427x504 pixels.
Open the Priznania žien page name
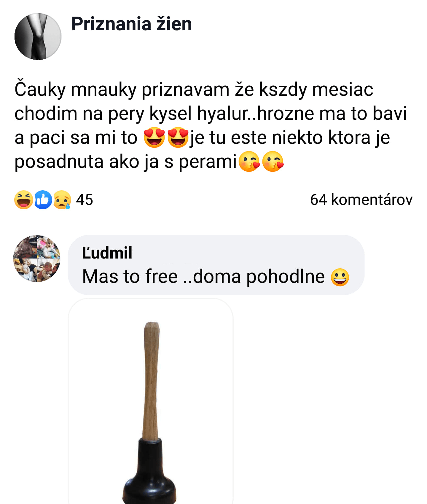[132, 24]
